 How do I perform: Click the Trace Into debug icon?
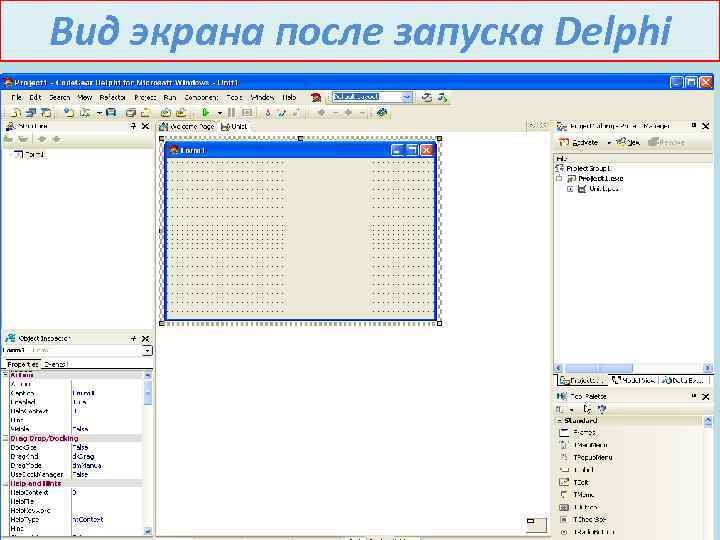point(268,112)
